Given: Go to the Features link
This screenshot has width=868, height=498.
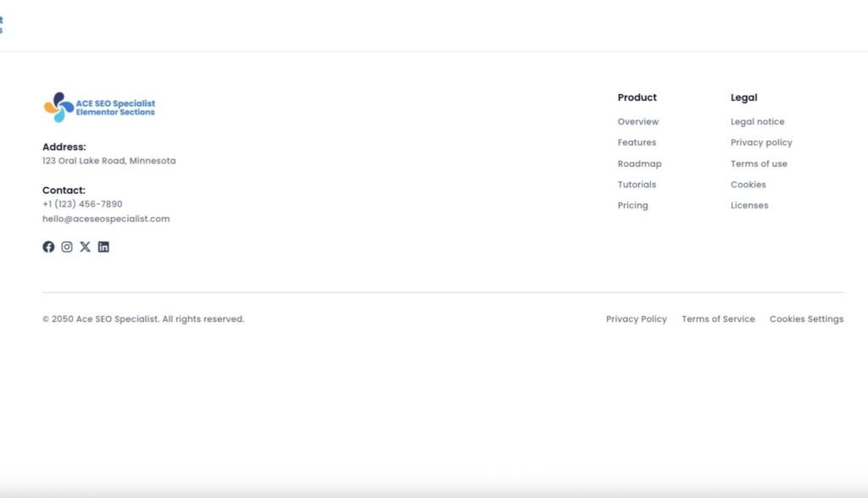Looking at the screenshot, I should click(637, 142).
